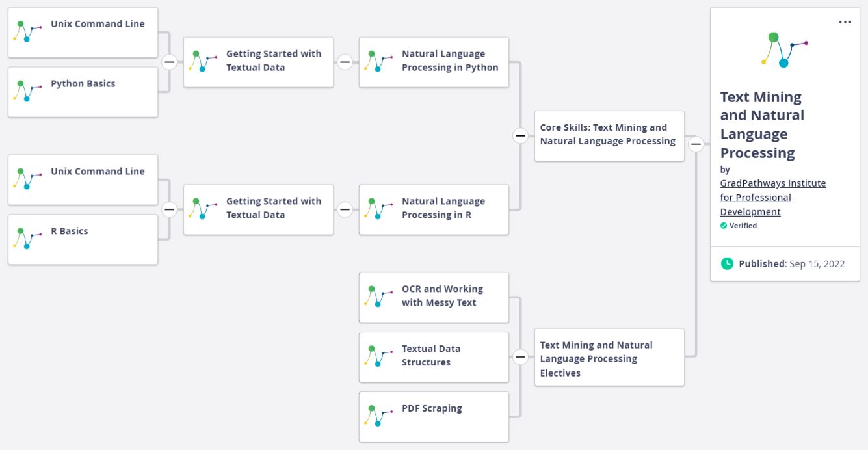This screenshot has width=868, height=450.
Task: Click the green clock icon beside Published
Action: click(727, 263)
